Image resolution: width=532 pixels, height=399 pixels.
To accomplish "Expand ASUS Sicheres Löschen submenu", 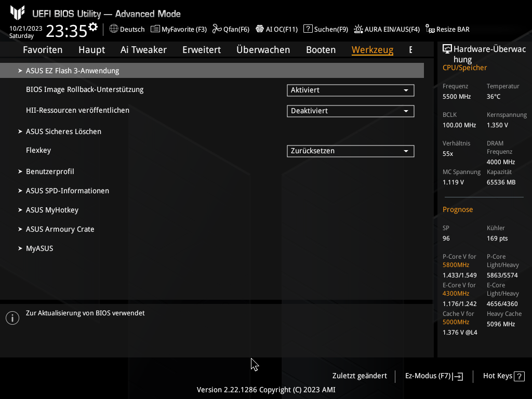I will (x=63, y=131).
